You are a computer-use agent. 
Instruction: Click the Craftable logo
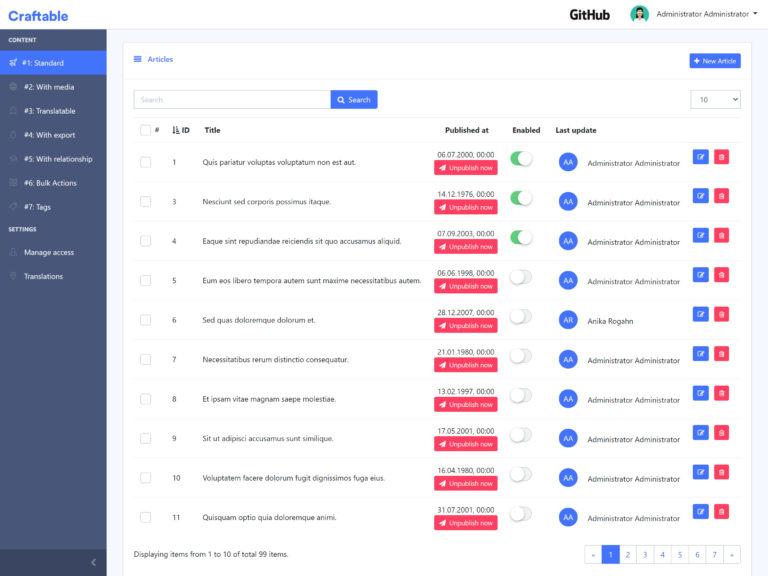pyautogui.click(x=38, y=16)
